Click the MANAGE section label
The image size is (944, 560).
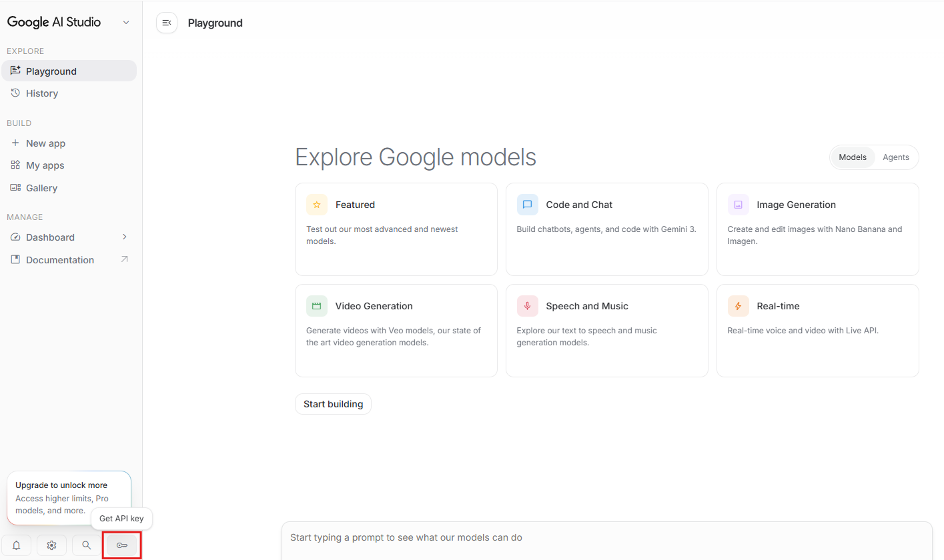coord(25,217)
